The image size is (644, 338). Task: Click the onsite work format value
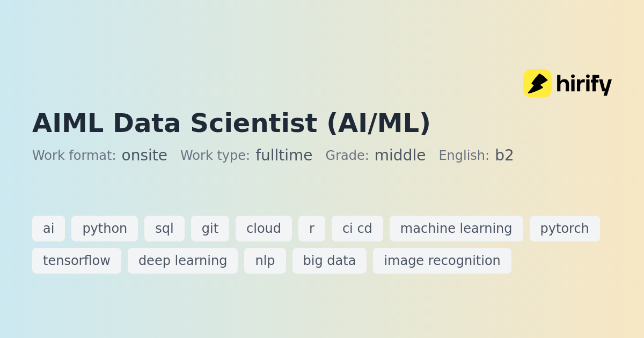[144, 156]
